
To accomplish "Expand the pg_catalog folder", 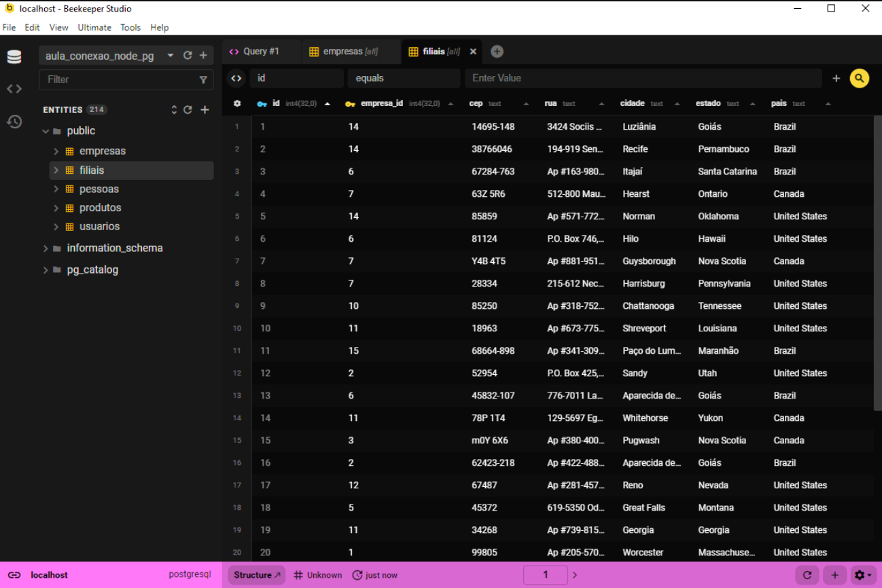I will [x=46, y=270].
